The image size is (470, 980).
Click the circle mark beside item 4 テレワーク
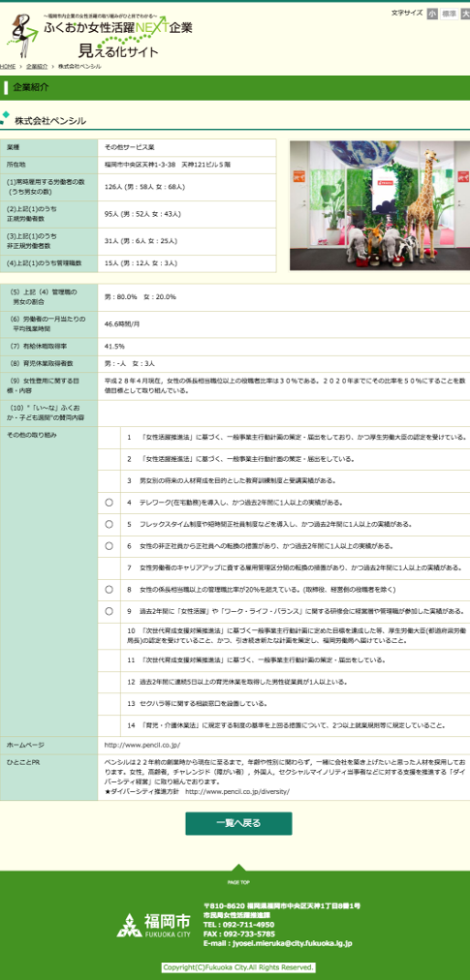tap(109, 502)
